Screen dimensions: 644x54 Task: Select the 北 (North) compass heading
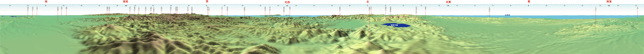tap(367, 2)
